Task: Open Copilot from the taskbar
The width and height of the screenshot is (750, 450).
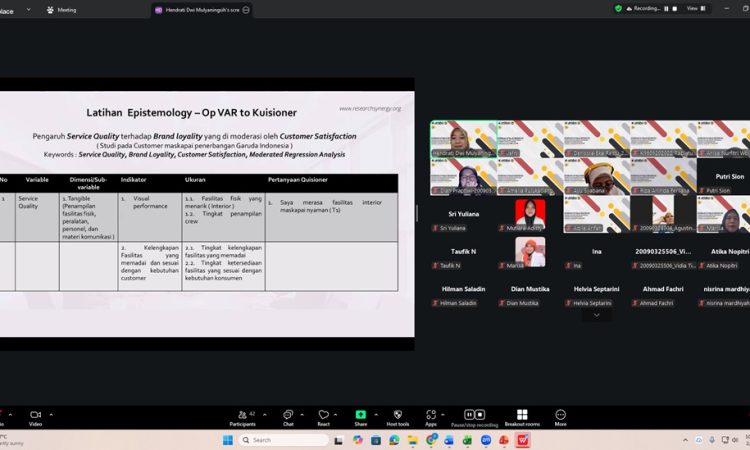Action: click(357, 440)
